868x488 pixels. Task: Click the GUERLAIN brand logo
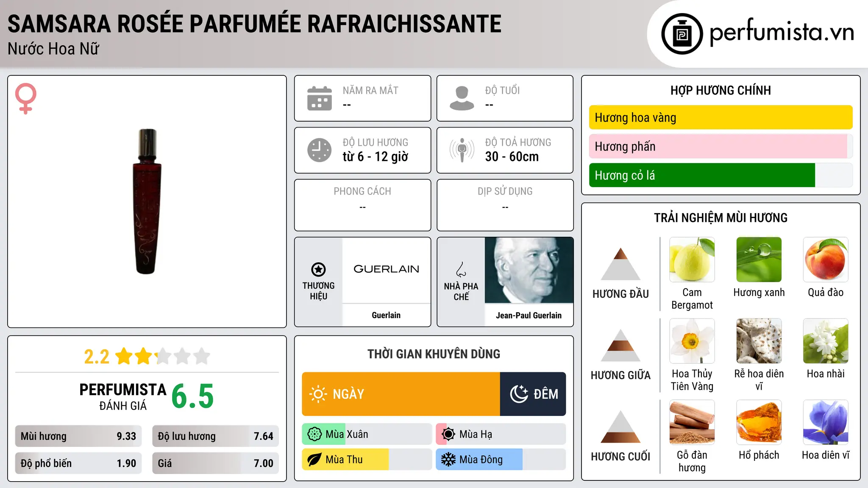click(386, 269)
